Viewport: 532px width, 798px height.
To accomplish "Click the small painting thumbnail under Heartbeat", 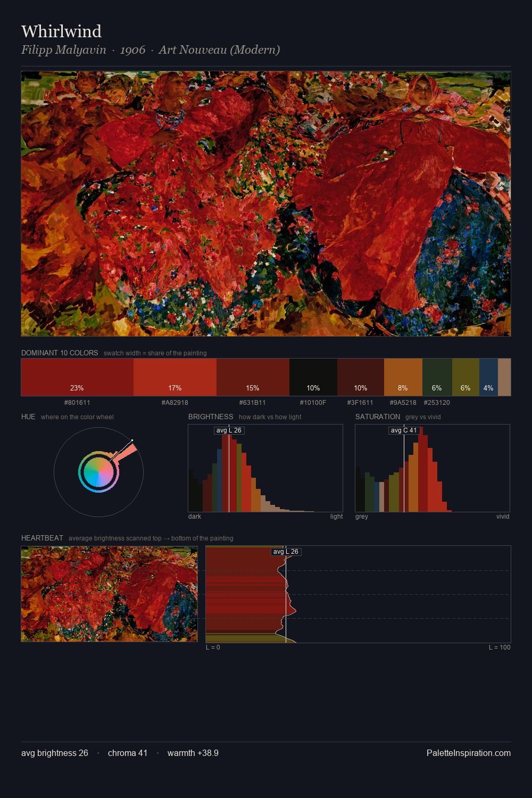I will click(x=109, y=594).
